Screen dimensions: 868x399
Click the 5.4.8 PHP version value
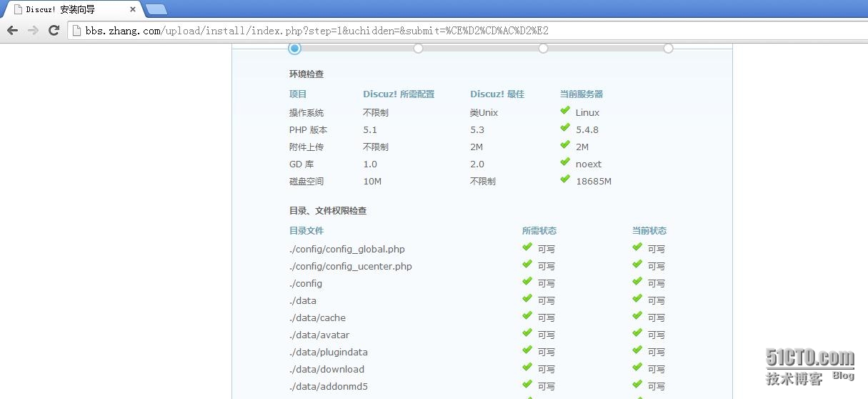(587, 130)
